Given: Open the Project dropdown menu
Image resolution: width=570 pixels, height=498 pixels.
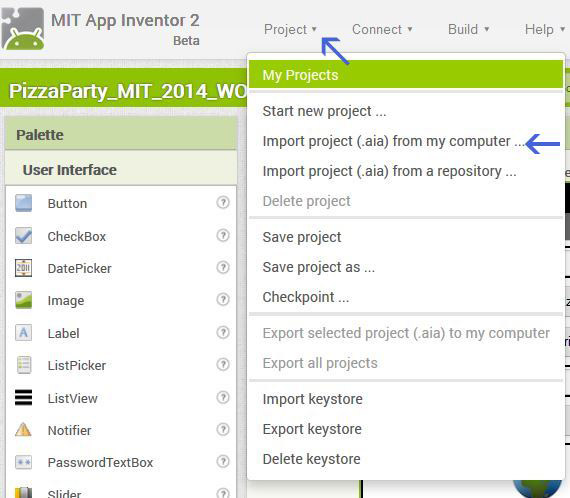Looking at the screenshot, I should click(x=290, y=29).
